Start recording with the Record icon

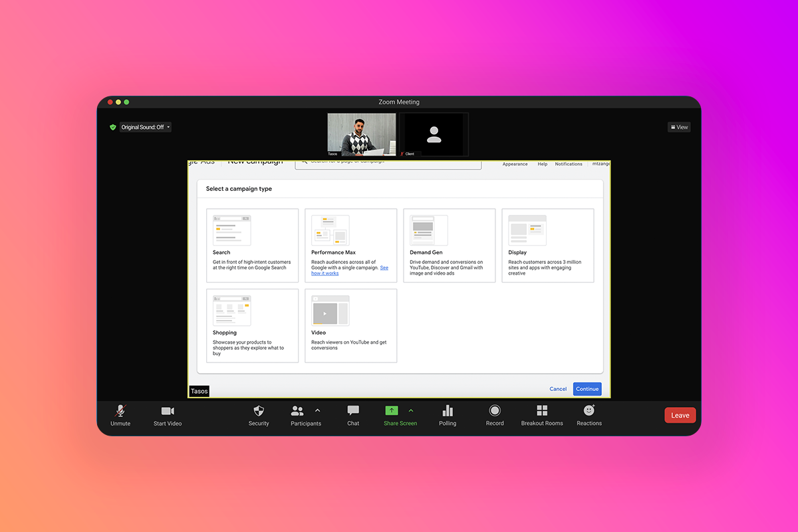point(495,411)
